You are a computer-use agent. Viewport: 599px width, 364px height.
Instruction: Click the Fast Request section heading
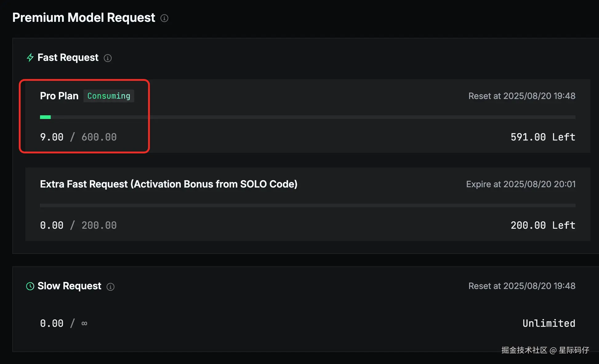68,57
